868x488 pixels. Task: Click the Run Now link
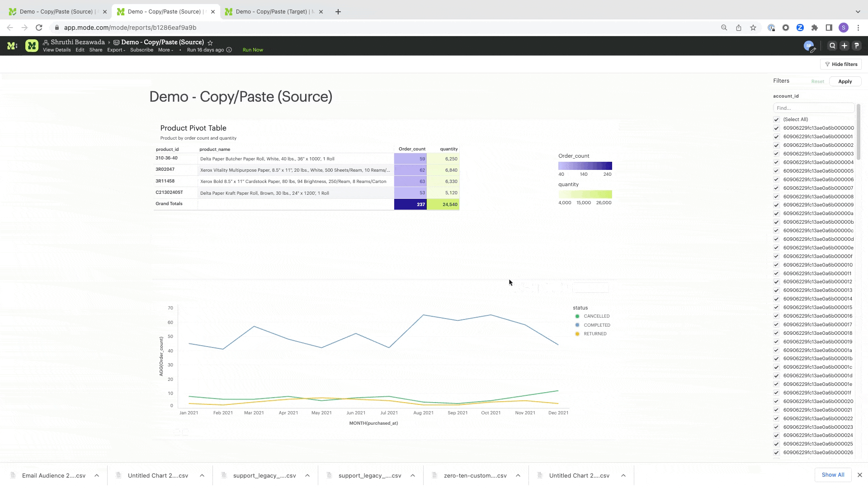tap(253, 50)
